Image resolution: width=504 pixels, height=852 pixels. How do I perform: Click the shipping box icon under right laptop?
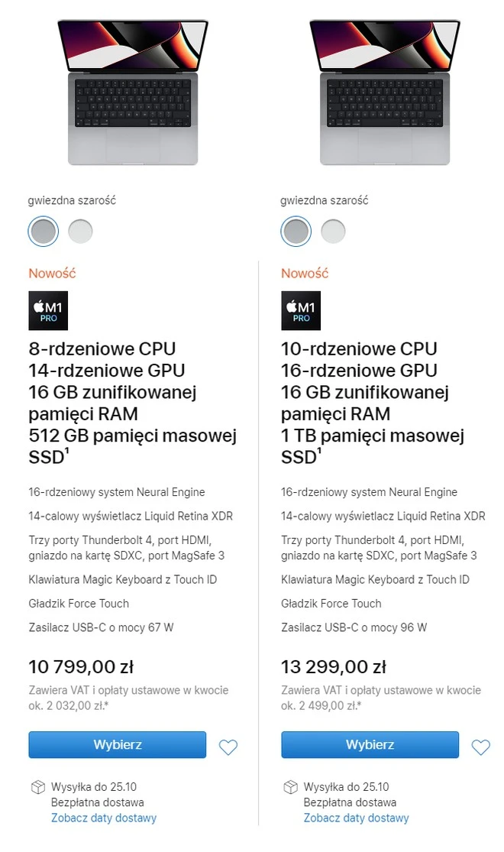tap(290, 786)
